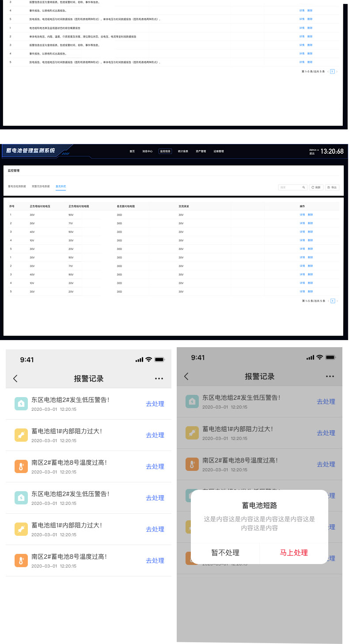This screenshot has width=349, height=644.
Task: Select page 1 in 直流系统 table pagination
Action: point(333,301)
